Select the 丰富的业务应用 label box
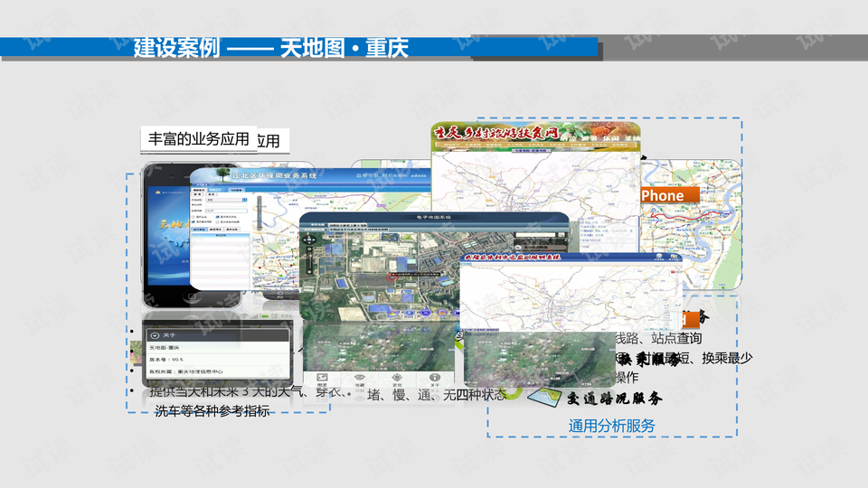Viewport: 868px width, 488px height. pyautogui.click(x=198, y=138)
